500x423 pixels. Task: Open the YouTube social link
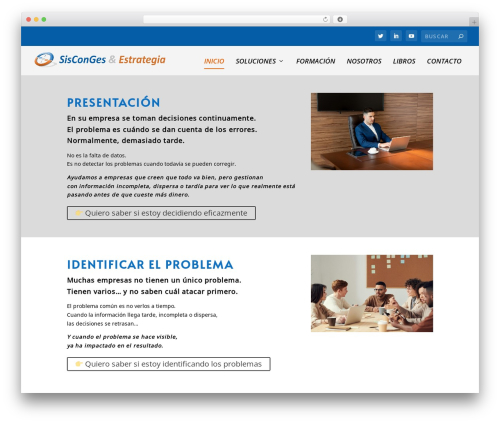click(411, 36)
